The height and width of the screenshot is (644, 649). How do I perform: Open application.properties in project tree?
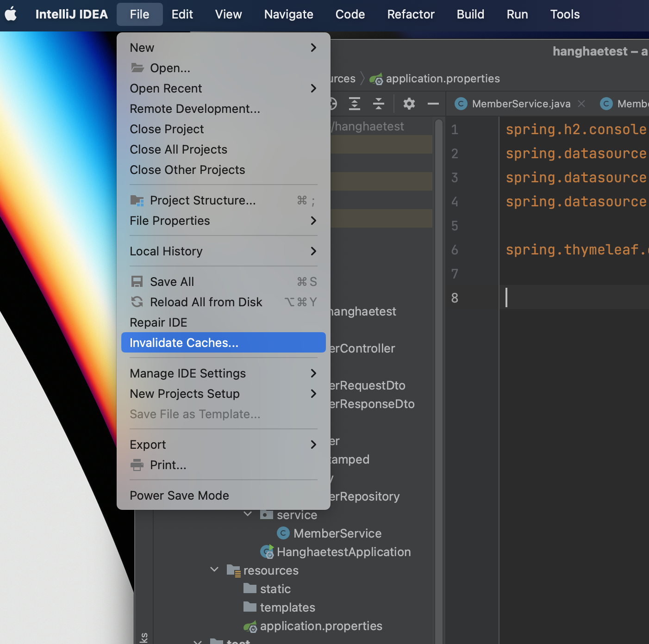(321, 626)
